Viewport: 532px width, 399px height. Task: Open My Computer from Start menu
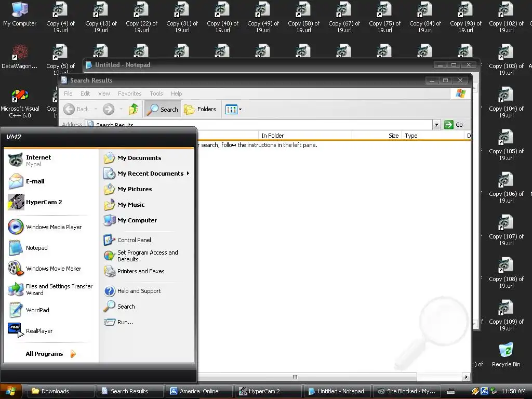point(147,220)
